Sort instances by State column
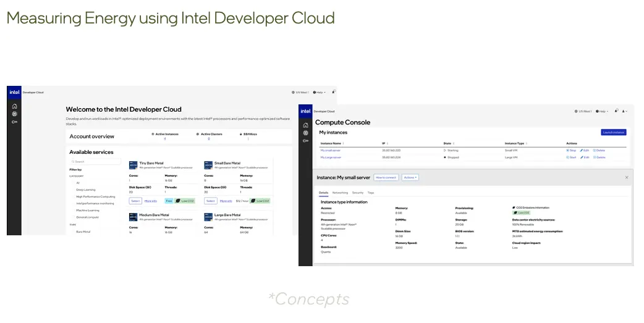The height and width of the screenshot is (323, 644). point(449,143)
